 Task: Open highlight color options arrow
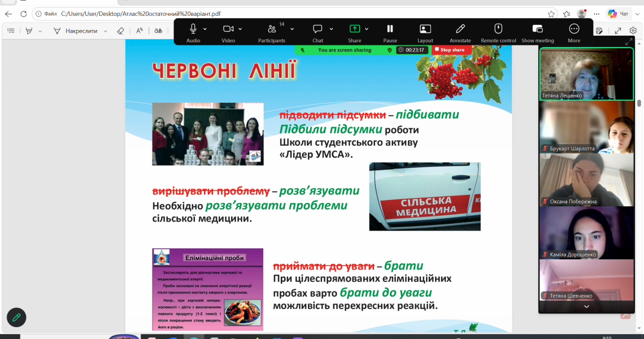tap(40, 31)
